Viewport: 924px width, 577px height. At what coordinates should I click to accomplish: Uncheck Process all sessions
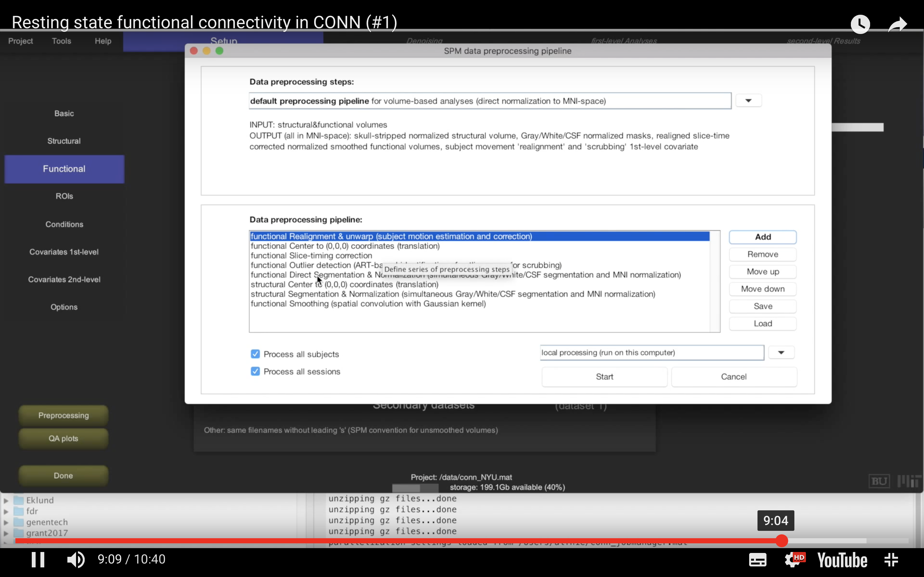click(x=255, y=371)
